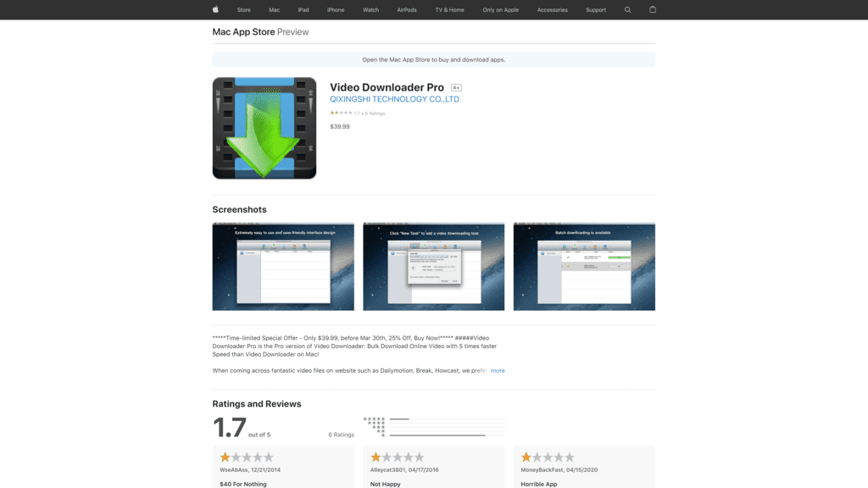Click the 4+ age rating badge
The image size is (868, 488).
pyautogui.click(x=456, y=87)
